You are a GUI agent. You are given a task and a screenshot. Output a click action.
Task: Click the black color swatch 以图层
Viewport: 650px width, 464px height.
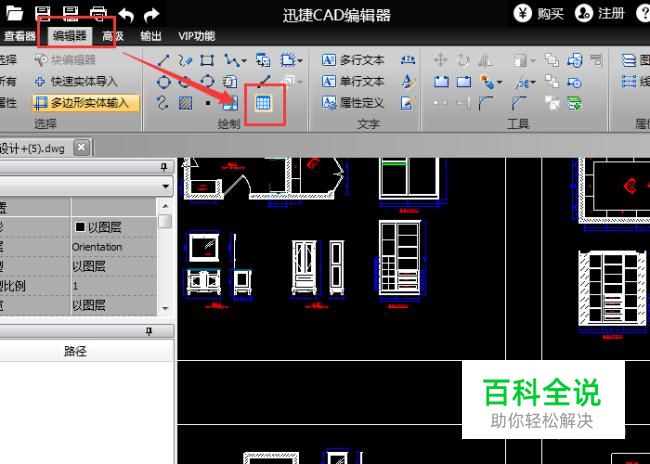(x=80, y=227)
